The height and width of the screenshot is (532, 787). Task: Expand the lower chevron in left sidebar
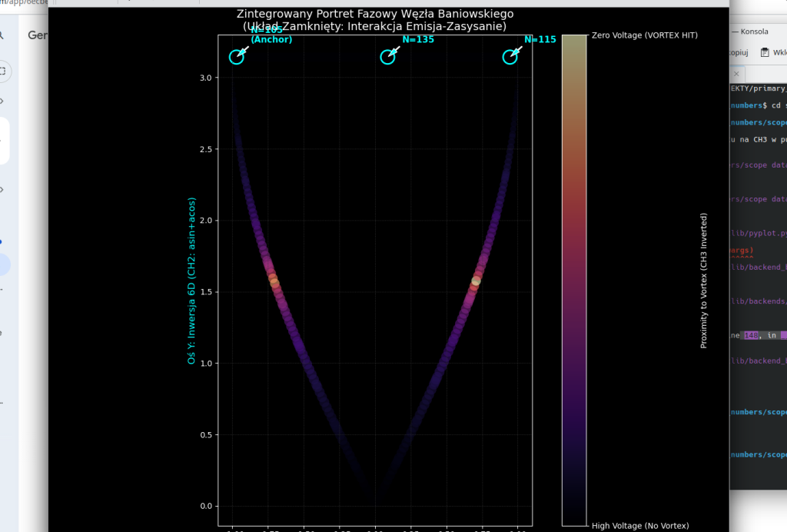point(2,189)
